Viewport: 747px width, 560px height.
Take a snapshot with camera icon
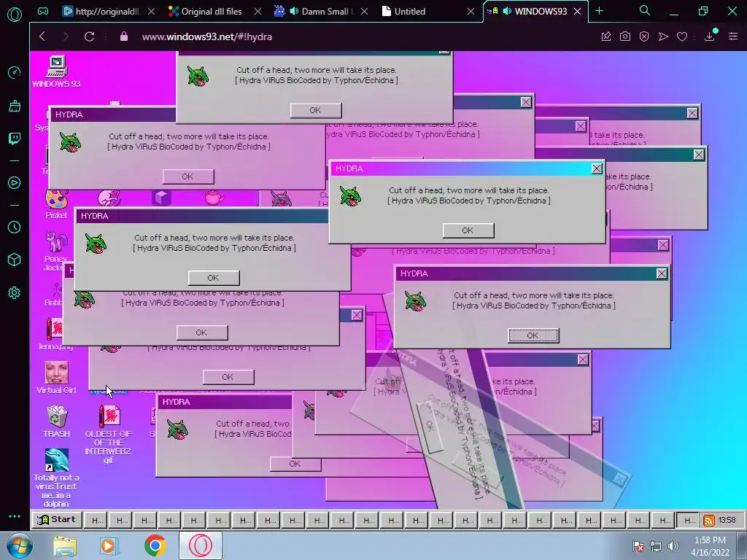(625, 36)
